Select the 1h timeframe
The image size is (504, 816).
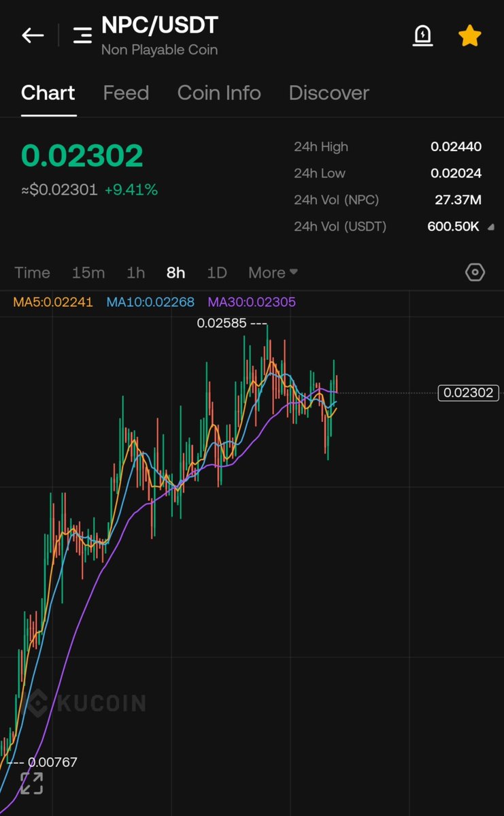[136, 272]
